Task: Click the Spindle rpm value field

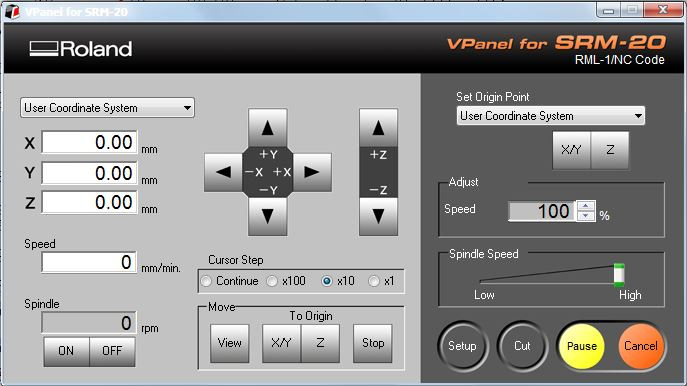Action: 89,323
